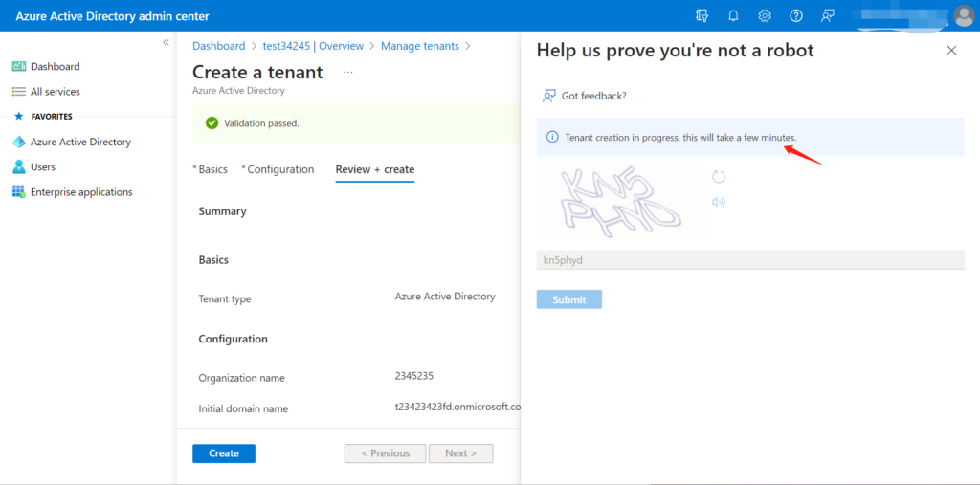Click the Validation passed green check icon

tap(212, 123)
